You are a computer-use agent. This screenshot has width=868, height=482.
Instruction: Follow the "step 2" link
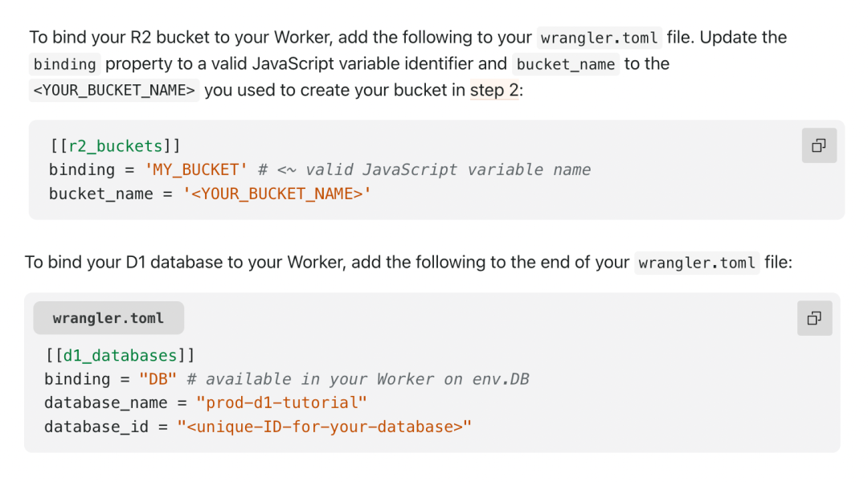point(494,90)
